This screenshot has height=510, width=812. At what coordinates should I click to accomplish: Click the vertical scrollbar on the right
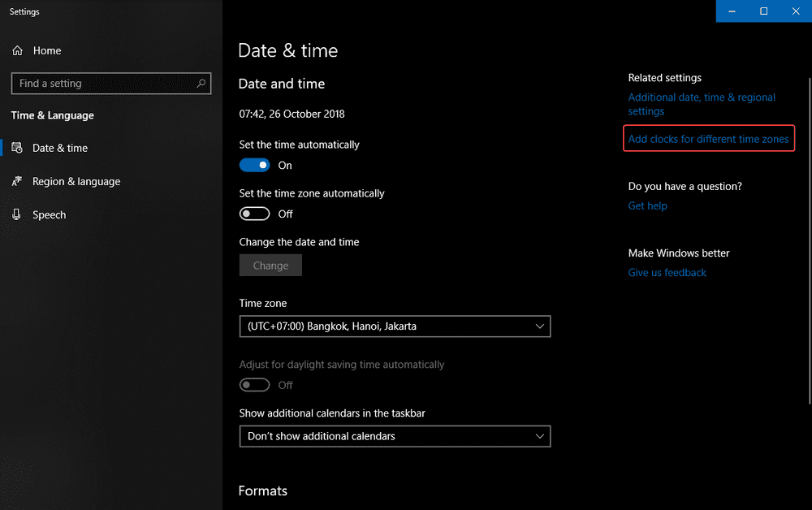click(x=810, y=240)
